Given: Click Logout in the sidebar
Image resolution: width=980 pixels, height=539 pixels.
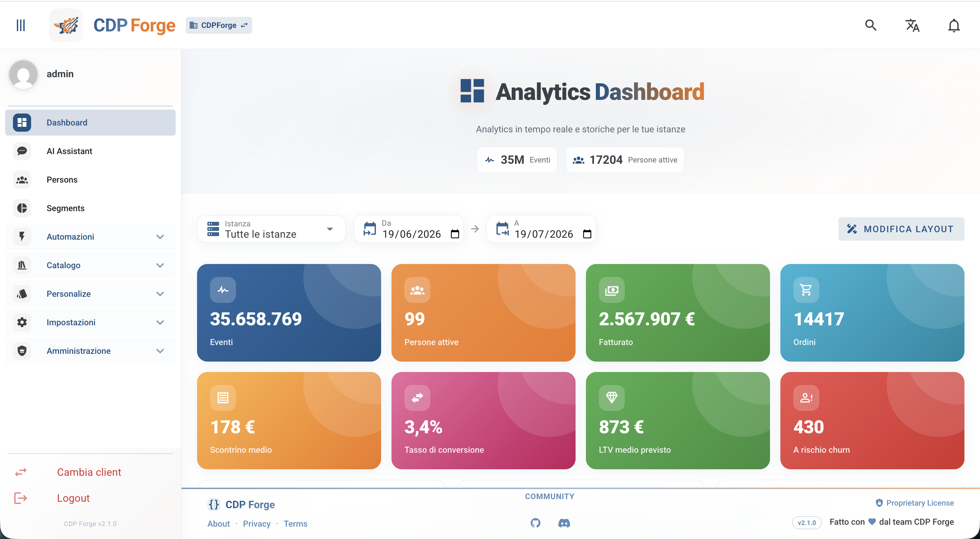Looking at the screenshot, I should [73, 498].
